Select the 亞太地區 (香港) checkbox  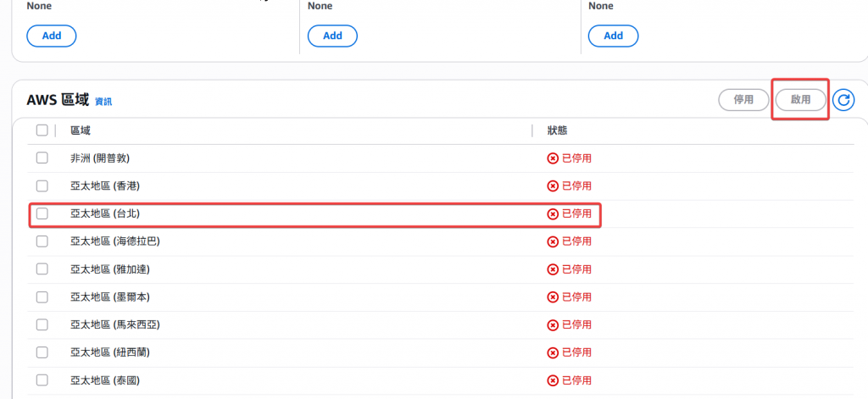[x=42, y=186]
